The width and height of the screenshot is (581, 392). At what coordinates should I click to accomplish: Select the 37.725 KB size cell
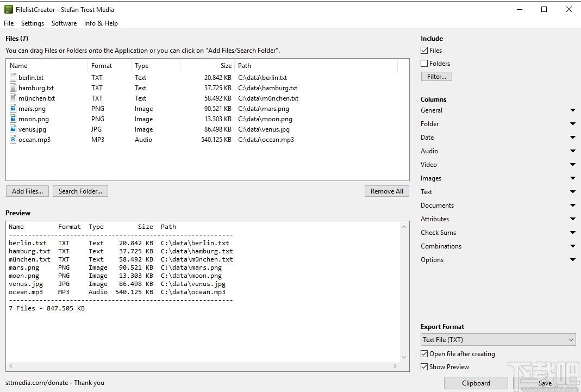tap(217, 88)
